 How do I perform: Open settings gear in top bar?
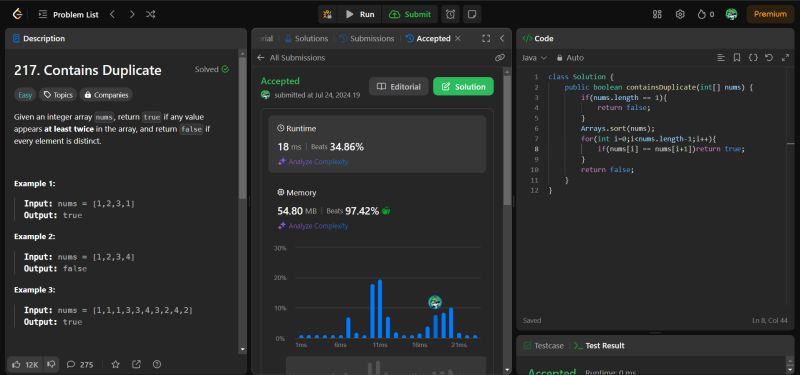pyautogui.click(x=680, y=14)
